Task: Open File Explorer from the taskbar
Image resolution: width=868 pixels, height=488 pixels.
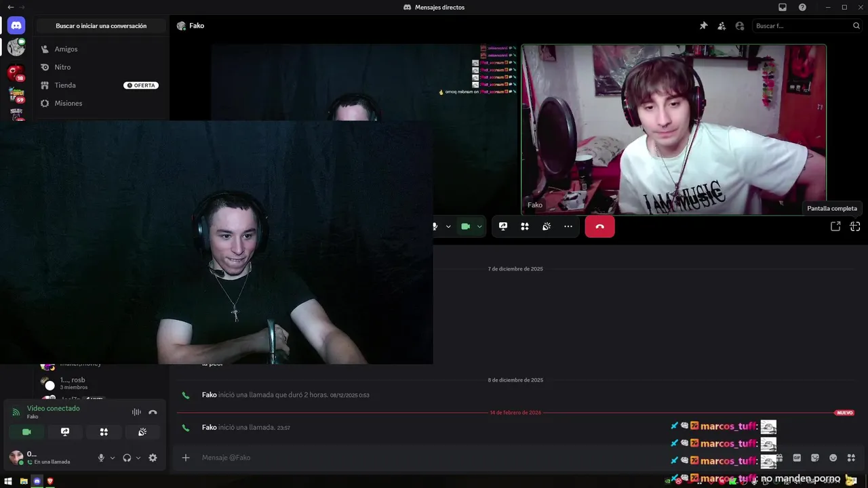Action: click(23, 481)
